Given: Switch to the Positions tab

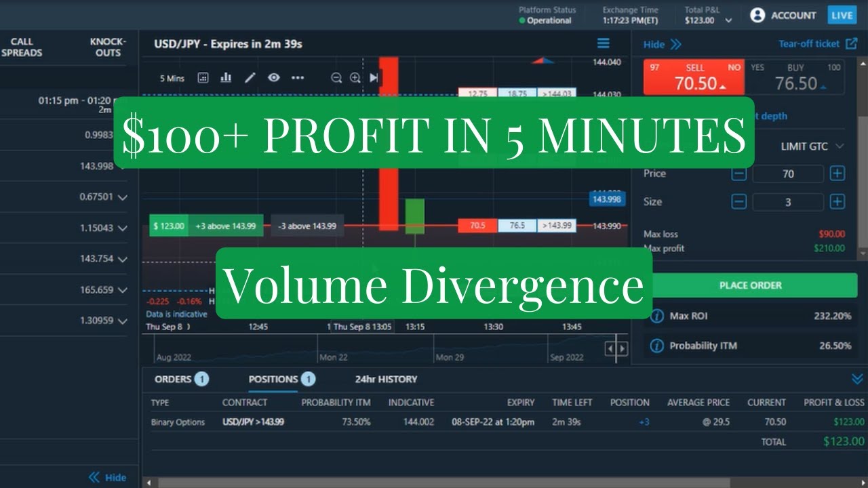Looking at the screenshot, I should (x=281, y=379).
